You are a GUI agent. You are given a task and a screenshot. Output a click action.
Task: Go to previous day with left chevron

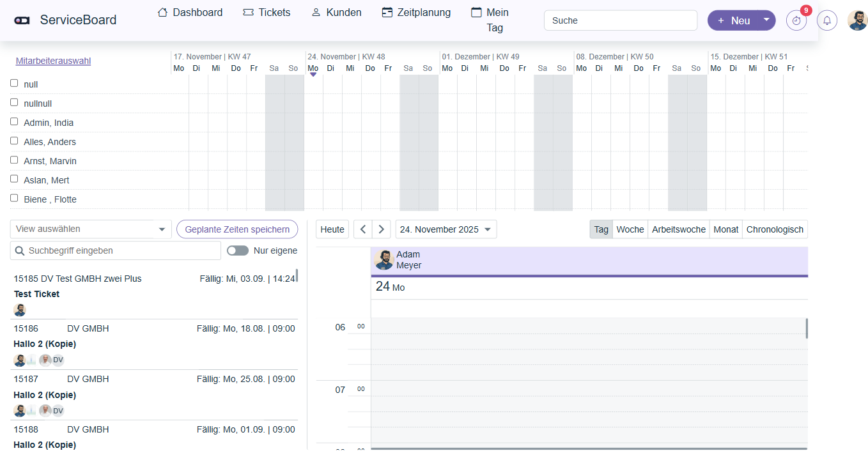pos(362,229)
